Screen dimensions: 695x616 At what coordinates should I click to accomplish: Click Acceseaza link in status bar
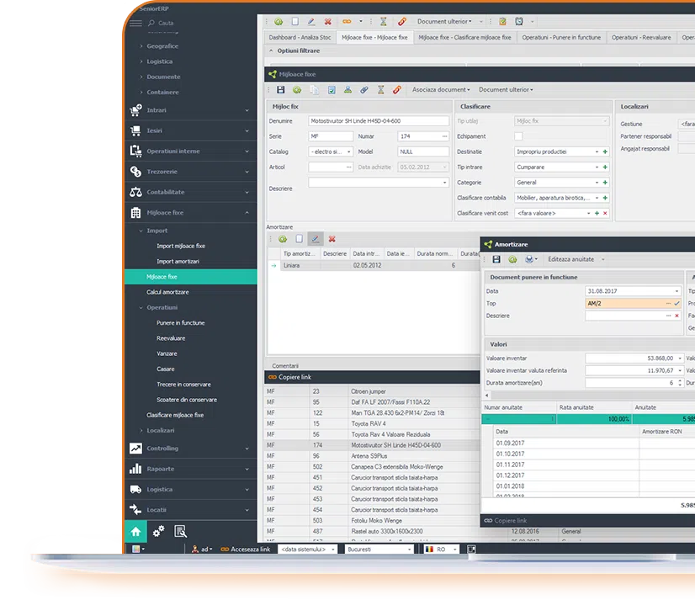[x=245, y=549]
